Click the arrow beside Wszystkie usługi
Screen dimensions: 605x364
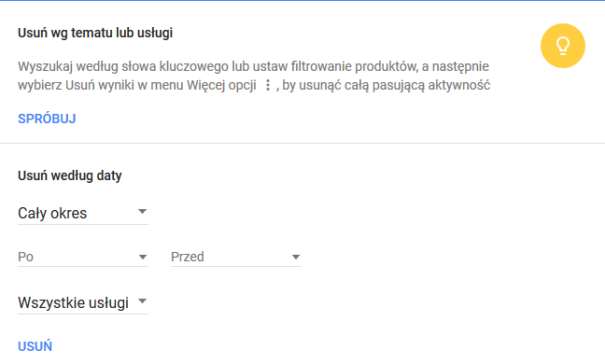[142, 301]
